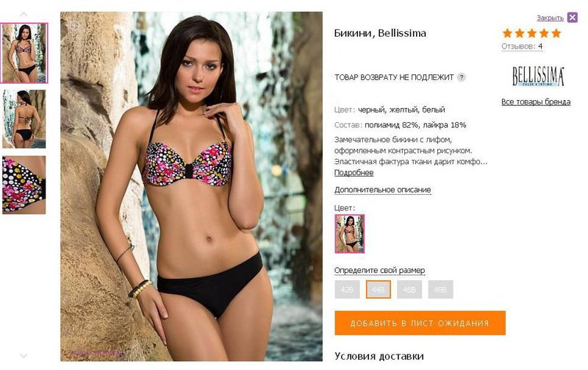Select the back view thumbnail
This screenshot has height=370, width=588.
(x=24, y=118)
